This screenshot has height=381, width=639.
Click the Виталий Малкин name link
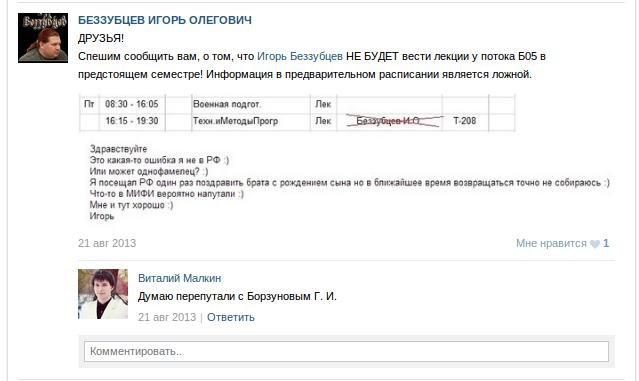click(x=179, y=278)
